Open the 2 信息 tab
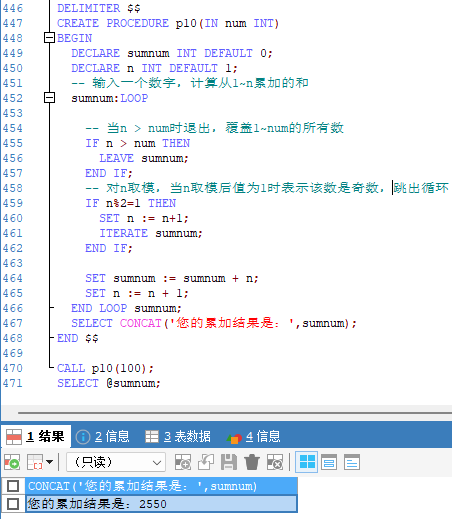 pyautogui.click(x=103, y=436)
